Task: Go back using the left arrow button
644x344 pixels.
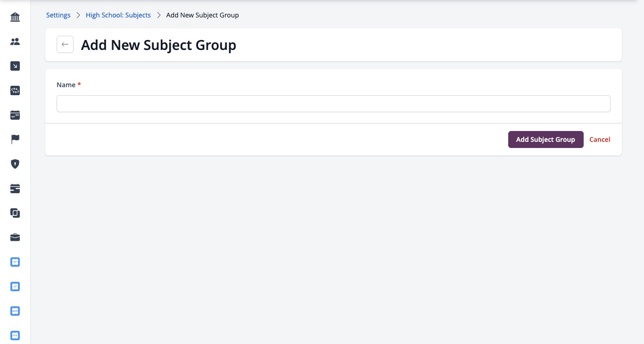Action: coord(65,44)
